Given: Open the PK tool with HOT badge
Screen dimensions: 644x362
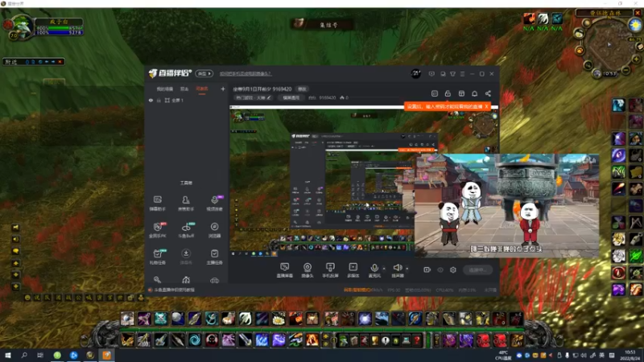Looking at the screenshot, I should pos(157,230).
